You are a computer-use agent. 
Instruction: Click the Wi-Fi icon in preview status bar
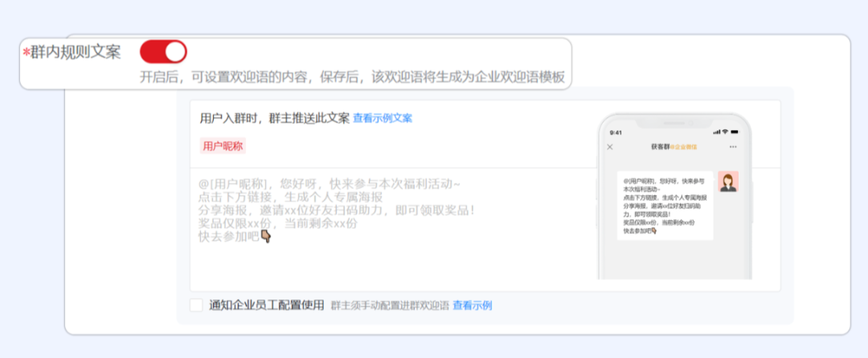click(724, 132)
